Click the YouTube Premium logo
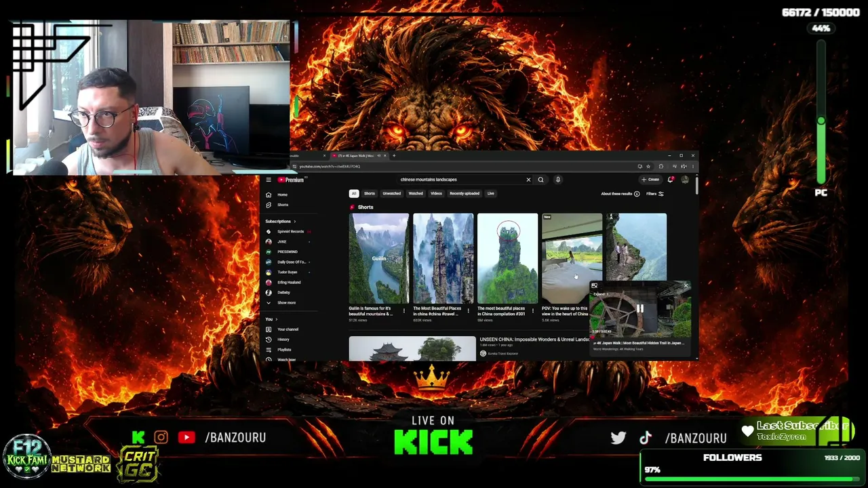This screenshot has height=488, width=868. click(291, 180)
